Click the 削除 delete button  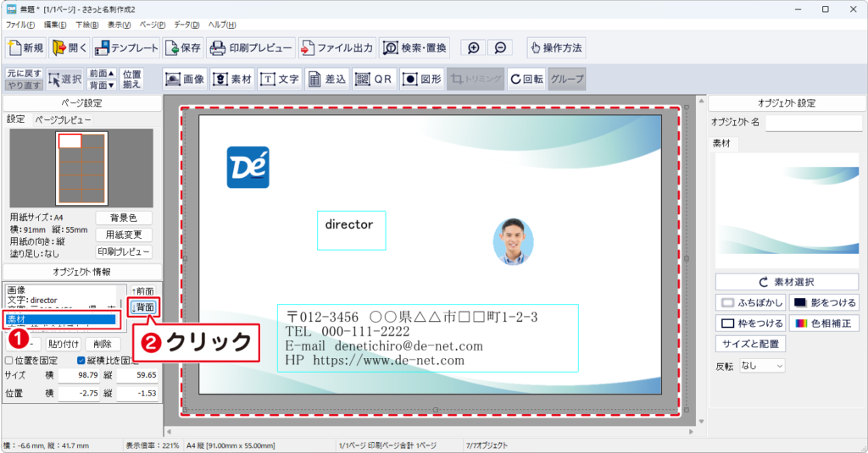point(103,344)
